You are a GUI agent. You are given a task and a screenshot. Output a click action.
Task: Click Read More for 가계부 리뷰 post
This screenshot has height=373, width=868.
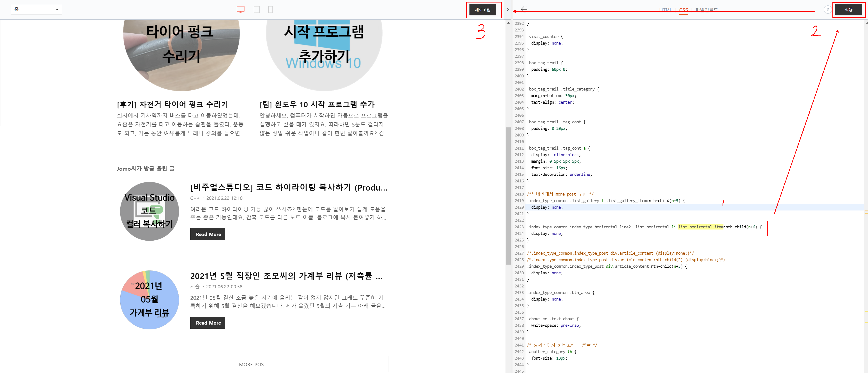point(208,323)
